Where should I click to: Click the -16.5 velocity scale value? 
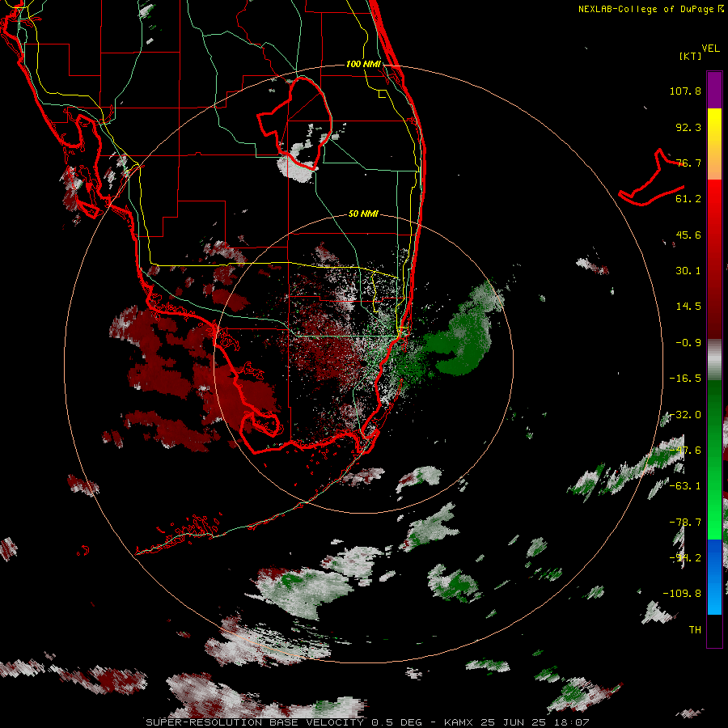[685, 379]
